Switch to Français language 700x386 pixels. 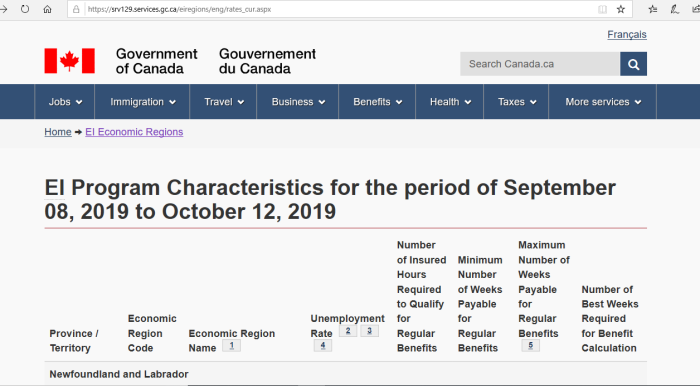(627, 34)
